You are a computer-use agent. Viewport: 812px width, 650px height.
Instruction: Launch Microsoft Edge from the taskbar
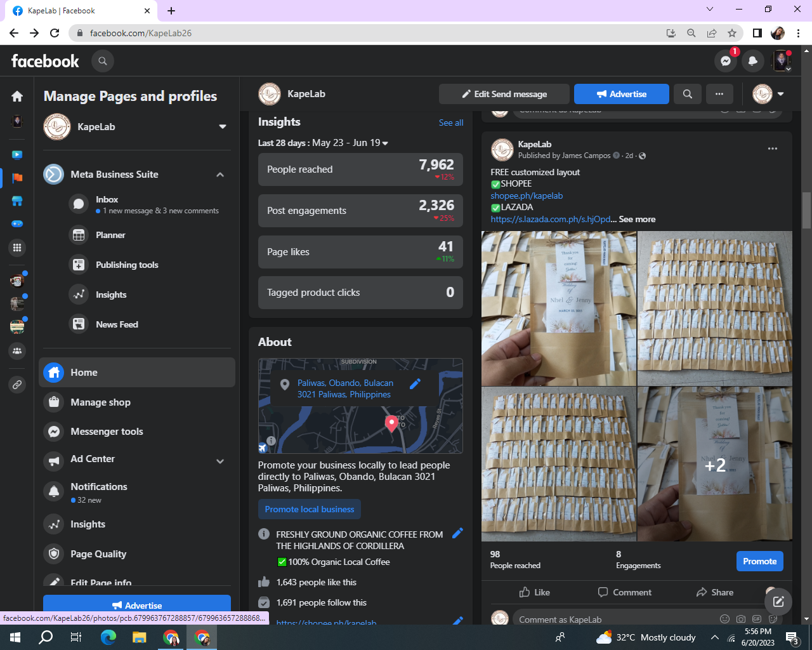point(108,637)
